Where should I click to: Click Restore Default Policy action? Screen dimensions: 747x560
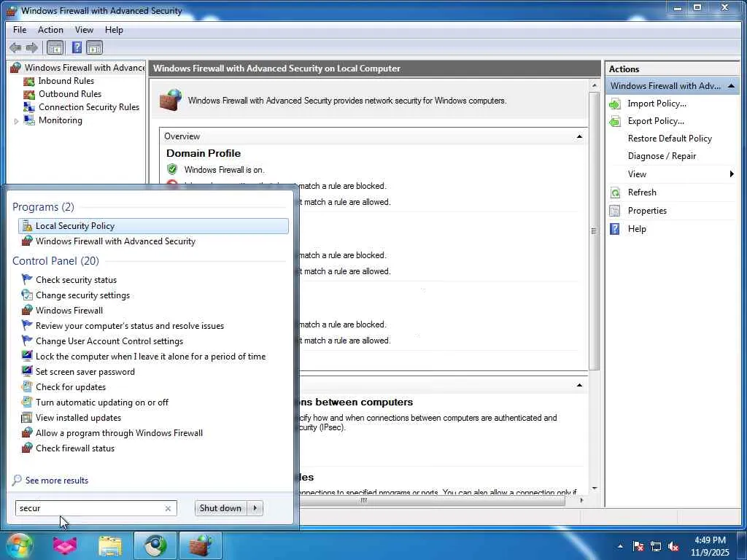[x=670, y=139]
